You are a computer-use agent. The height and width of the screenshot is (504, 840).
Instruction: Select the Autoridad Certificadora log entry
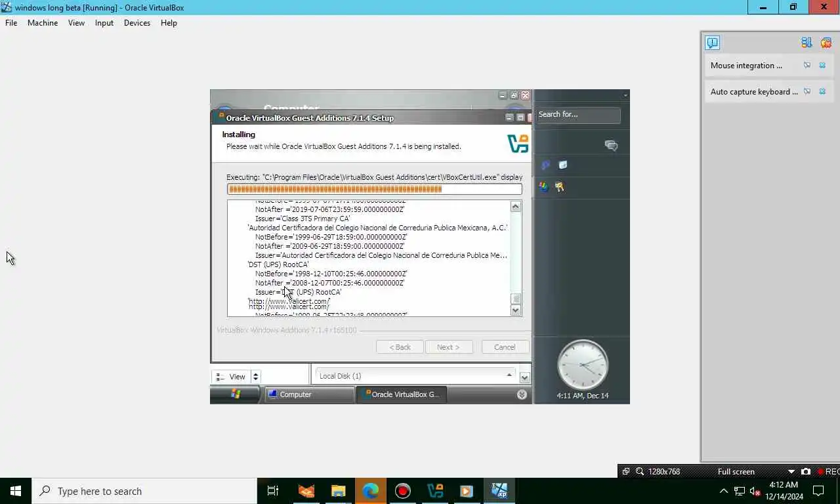(377, 228)
